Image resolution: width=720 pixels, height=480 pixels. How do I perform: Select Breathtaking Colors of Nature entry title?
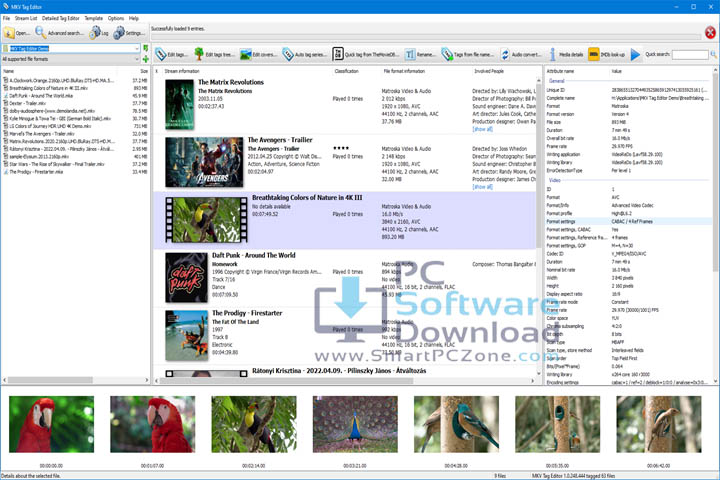(307, 198)
